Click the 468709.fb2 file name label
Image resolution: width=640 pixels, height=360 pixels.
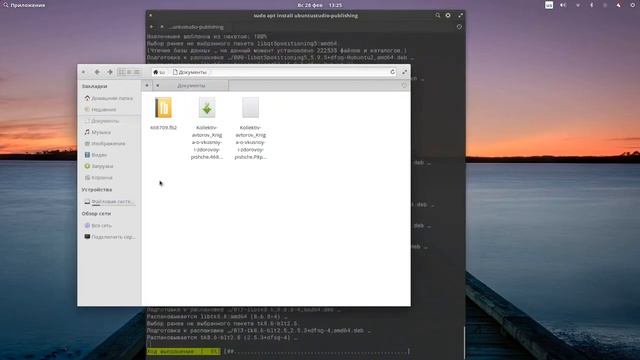point(163,127)
